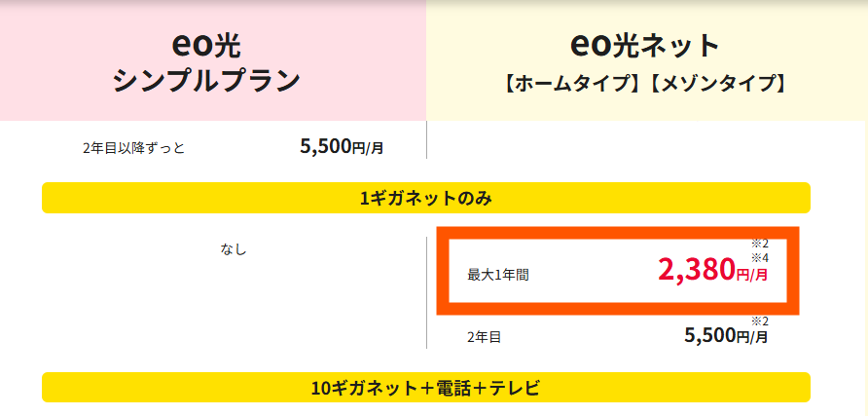Click the 2年目 row label
This screenshot has height=416, width=868.
coord(484,336)
